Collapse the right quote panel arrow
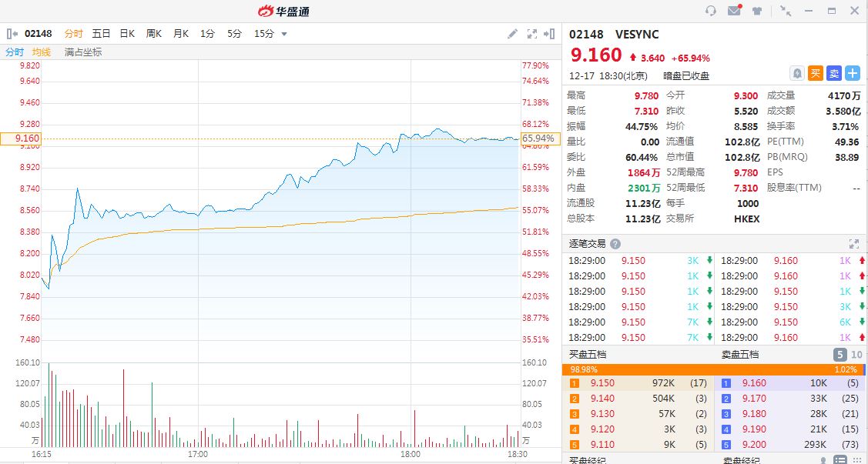 point(549,34)
